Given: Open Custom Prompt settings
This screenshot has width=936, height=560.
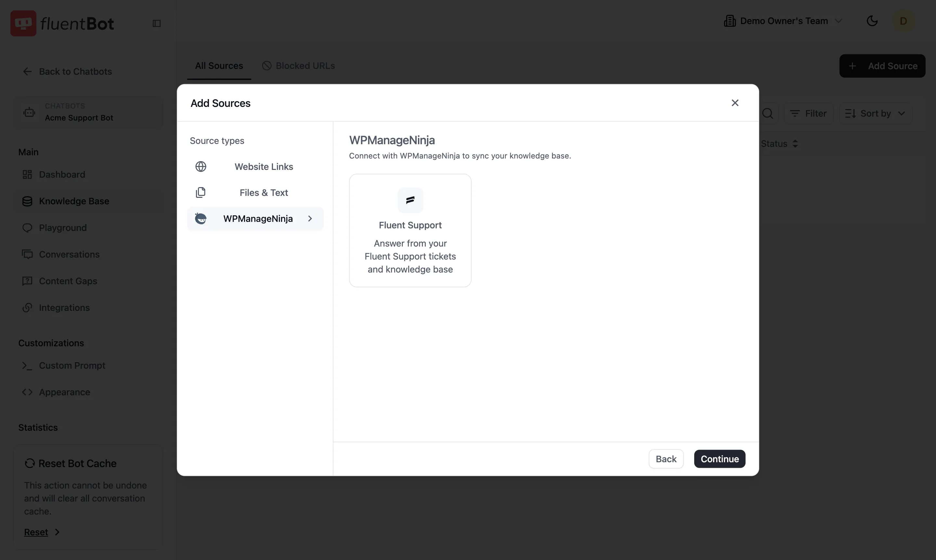Looking at the screenshot, I should click(x=88, y=365).
